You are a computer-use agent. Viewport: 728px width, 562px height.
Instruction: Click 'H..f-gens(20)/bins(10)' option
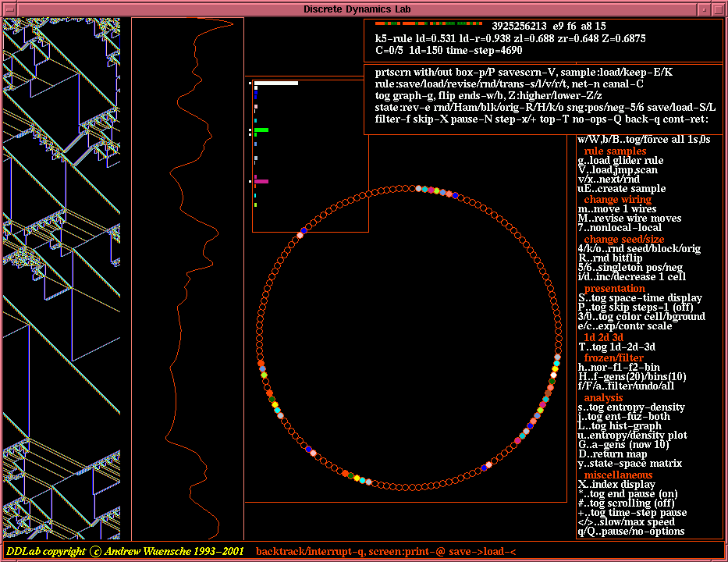pos(632,376)
